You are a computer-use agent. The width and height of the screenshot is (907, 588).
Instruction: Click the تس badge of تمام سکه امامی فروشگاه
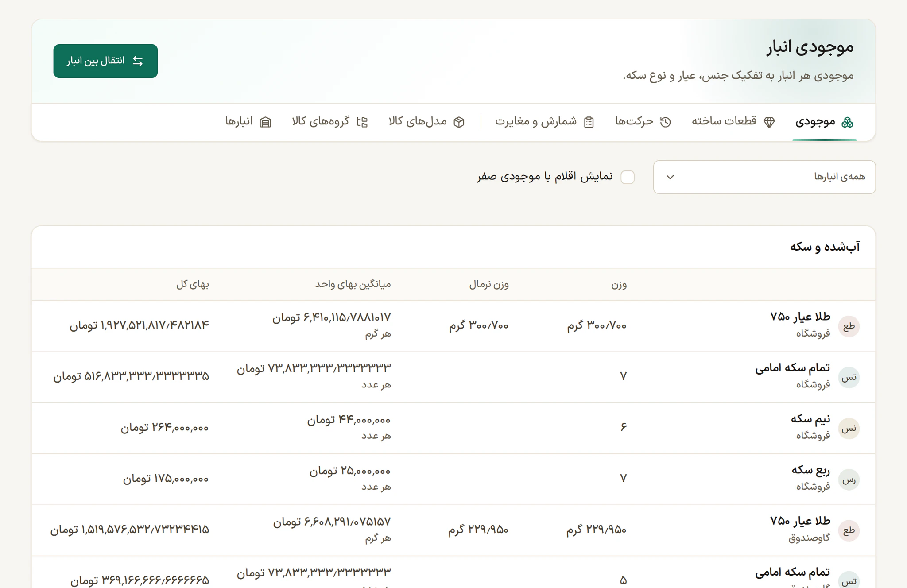[849, 377]
